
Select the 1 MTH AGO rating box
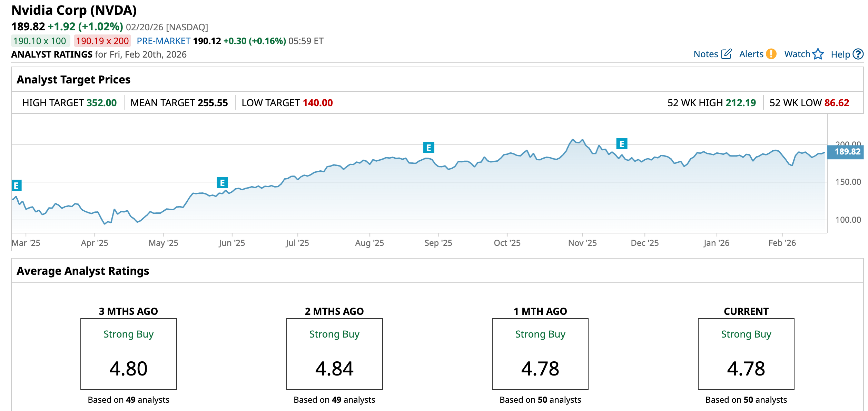(540, 354)
